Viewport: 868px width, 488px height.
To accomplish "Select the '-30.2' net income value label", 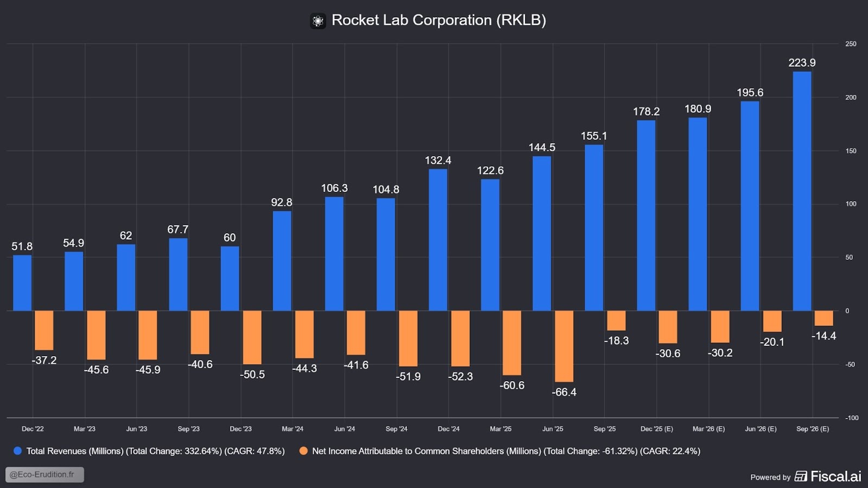I will [x=720, y=353].
